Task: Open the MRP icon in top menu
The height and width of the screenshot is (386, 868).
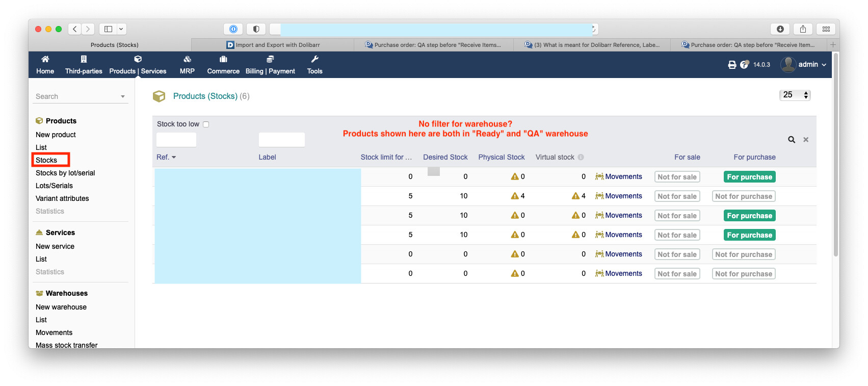Action: [187, 59]
